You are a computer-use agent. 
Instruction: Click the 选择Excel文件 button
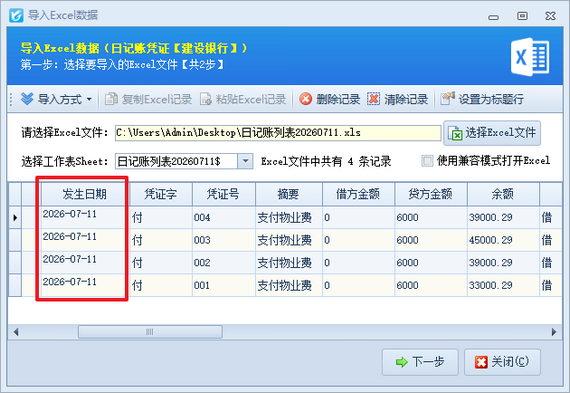(x=492, y=133)
